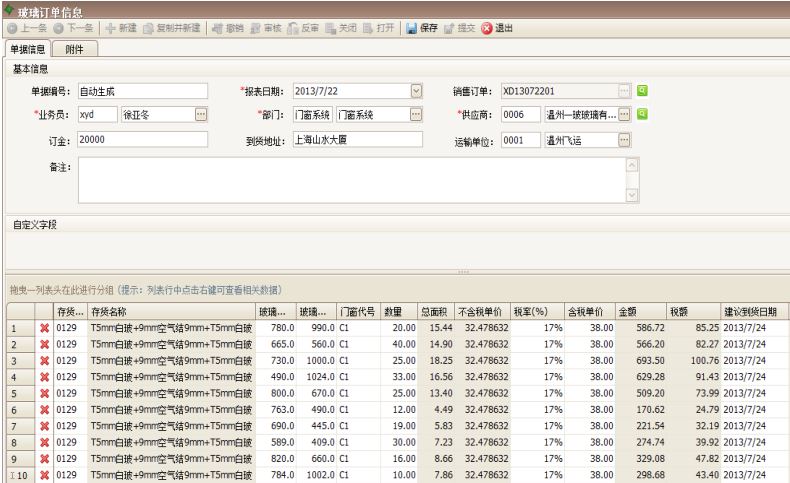
Task: Delete row 2 using its red X
Action: [44, 344]
